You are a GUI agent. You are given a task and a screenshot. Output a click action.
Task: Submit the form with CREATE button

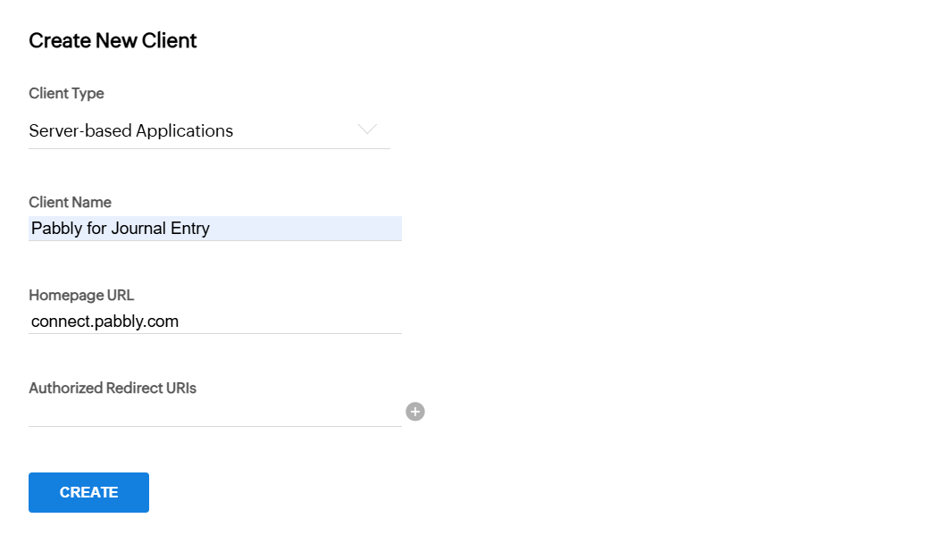click(88, 493)
